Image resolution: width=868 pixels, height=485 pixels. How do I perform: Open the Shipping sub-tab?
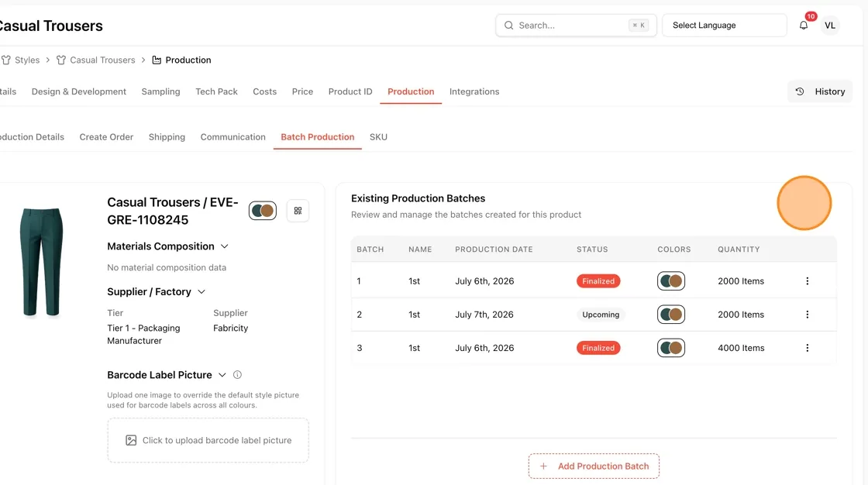(167, 137)
